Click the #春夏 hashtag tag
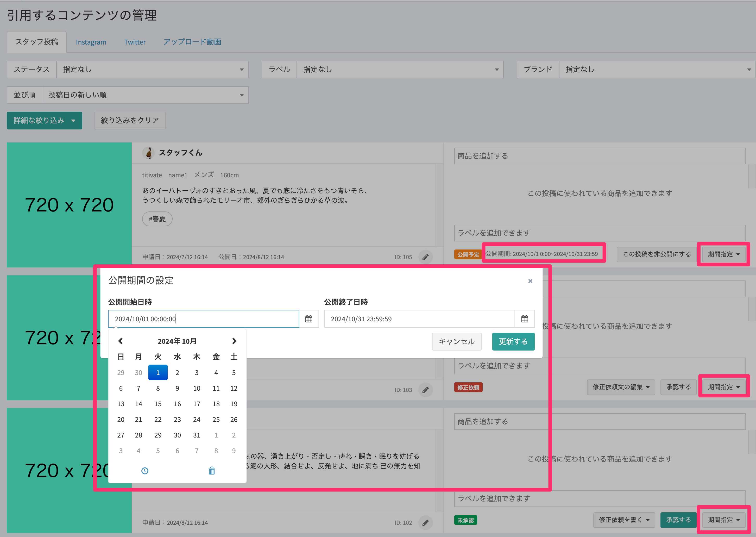756x537 pixels. (157, 219)
